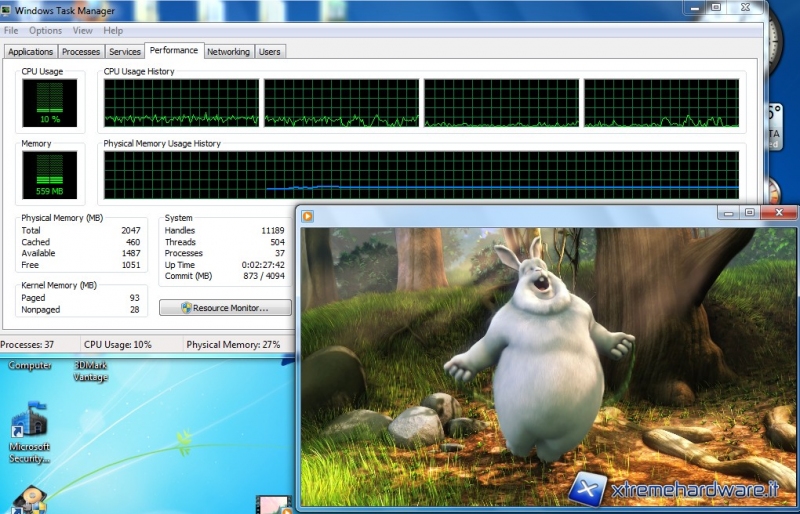
Task: Open the Options menu
Action: (x=45, y=31)
